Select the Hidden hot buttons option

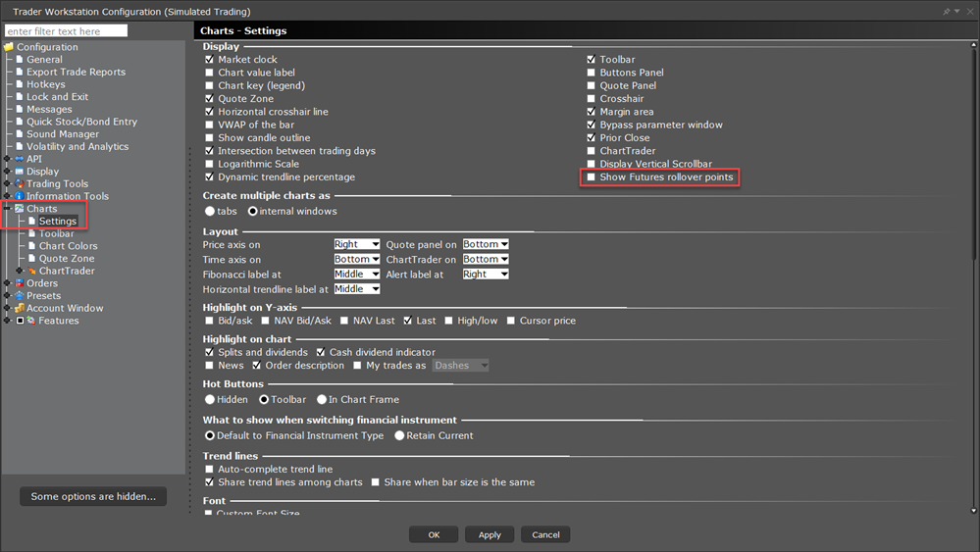[x=210, y=399]
